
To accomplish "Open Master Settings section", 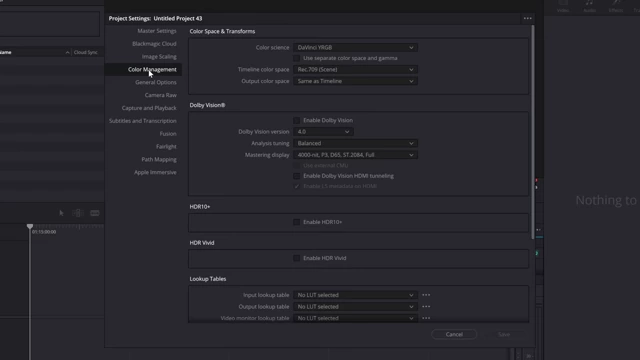I will coord(157,31).
